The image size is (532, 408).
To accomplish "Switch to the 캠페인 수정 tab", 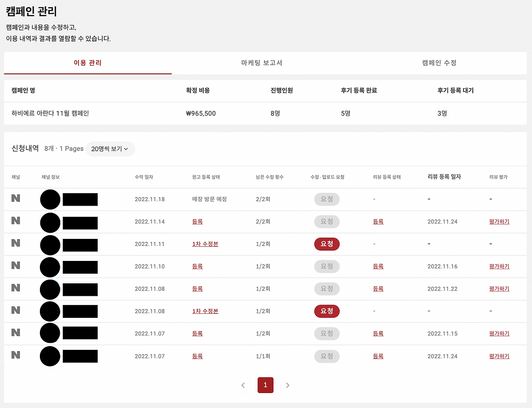I will [x=438, y=63].
